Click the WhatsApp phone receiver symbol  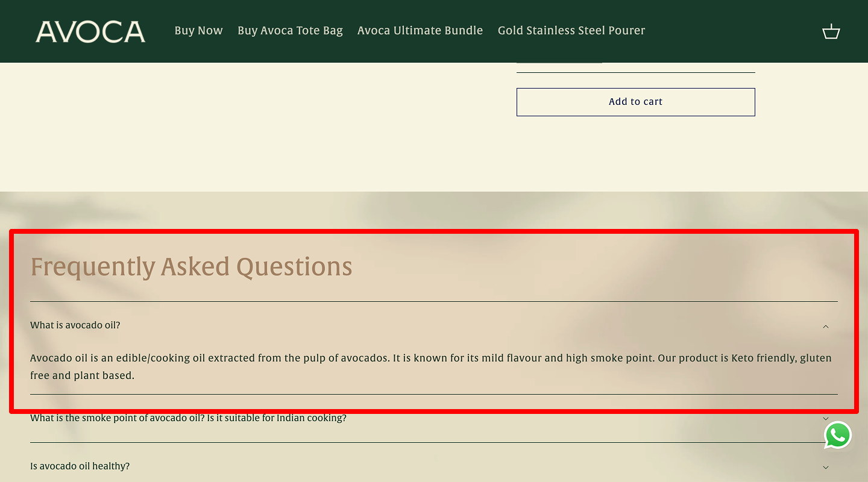(x=837, y=435)
